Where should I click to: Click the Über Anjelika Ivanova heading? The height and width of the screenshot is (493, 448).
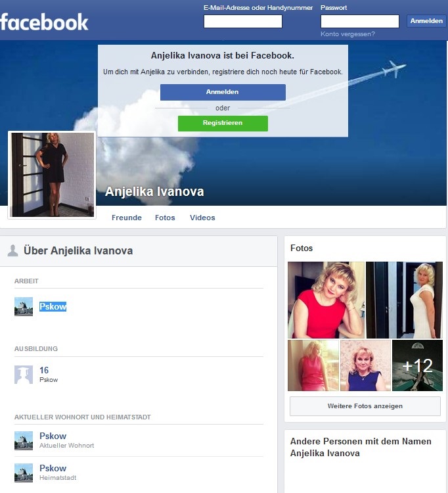[78, 250]
